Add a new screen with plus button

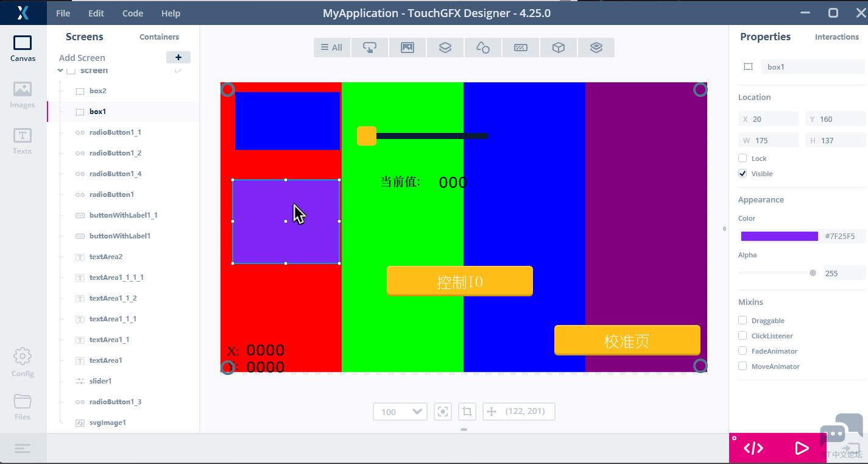178,57
